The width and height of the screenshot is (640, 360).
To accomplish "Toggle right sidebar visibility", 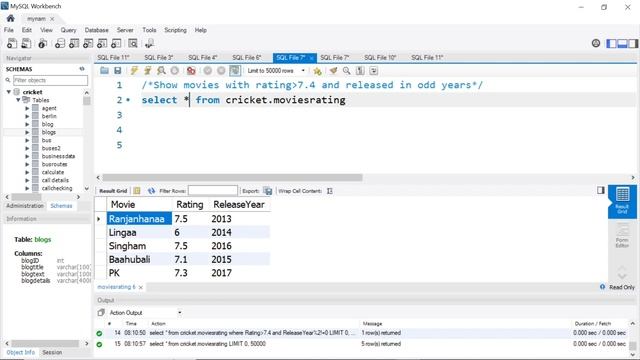I will [633, 43].
